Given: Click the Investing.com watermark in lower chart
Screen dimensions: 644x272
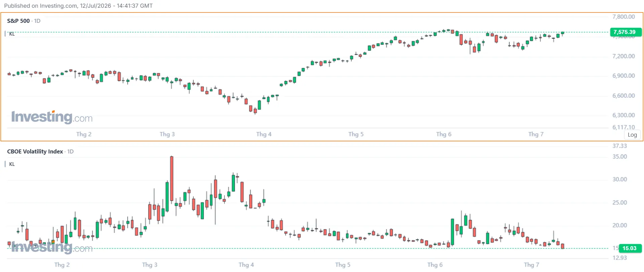Looking at the screenshot, I should pos(52,247).
